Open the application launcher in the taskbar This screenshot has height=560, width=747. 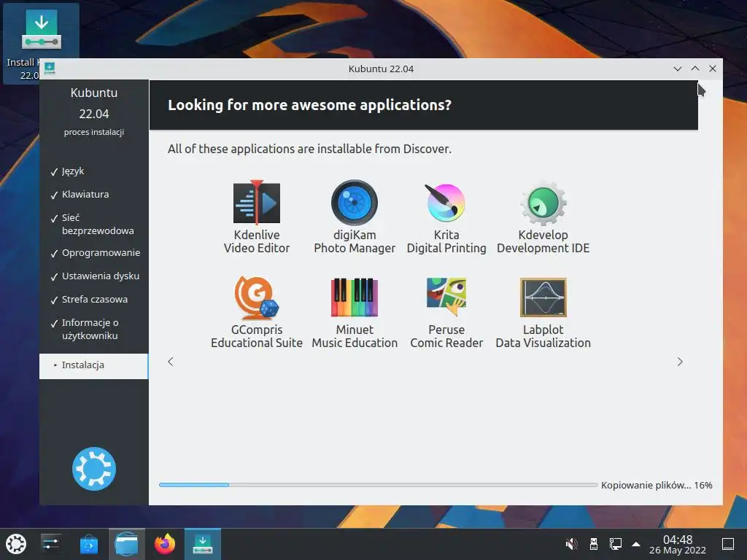point(16,544)
